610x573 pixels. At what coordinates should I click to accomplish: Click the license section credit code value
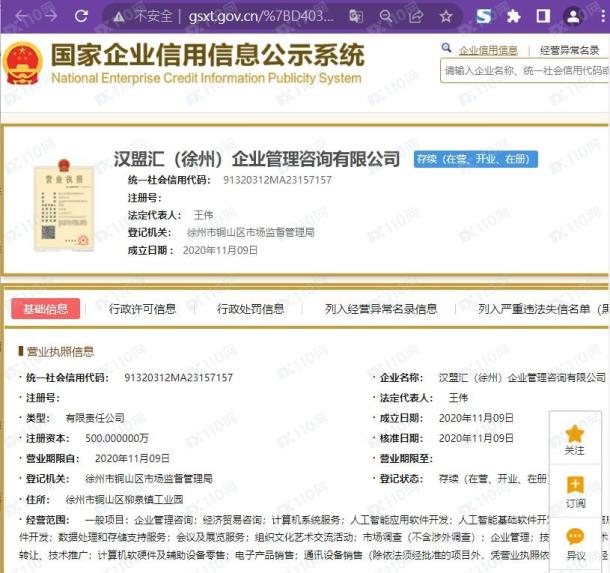point(179,377)
